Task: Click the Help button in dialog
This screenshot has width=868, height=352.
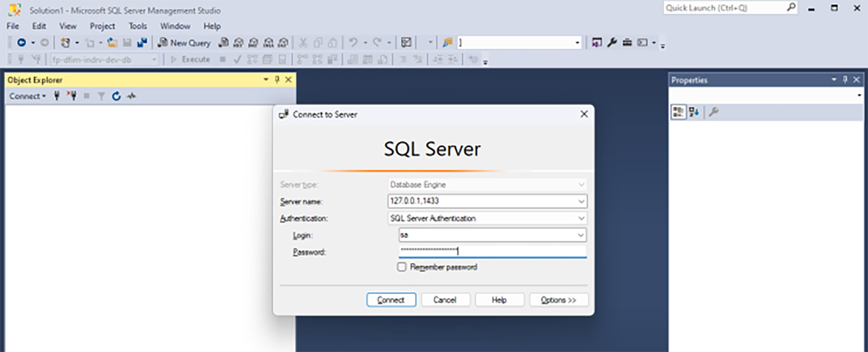Action: click(499, 300)
